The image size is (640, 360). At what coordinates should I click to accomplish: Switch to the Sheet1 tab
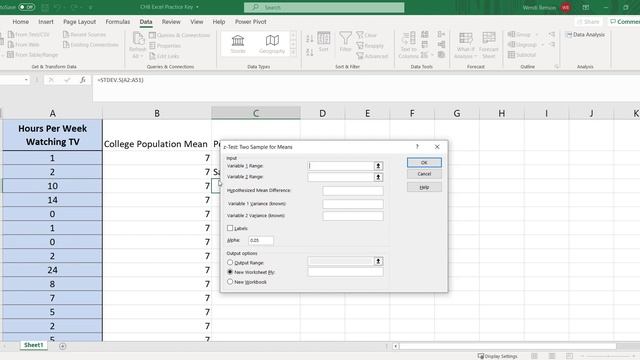(x=33, y=345)
